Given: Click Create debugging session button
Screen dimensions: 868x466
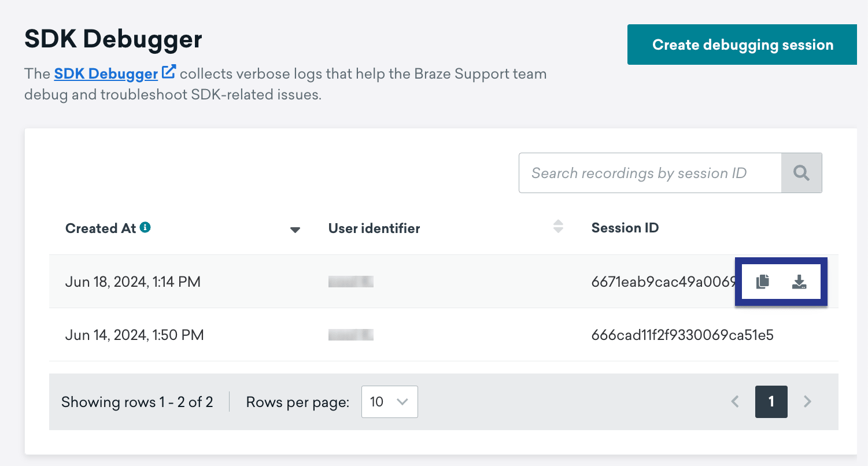Looking at the screenshot, I should (743, 45).
